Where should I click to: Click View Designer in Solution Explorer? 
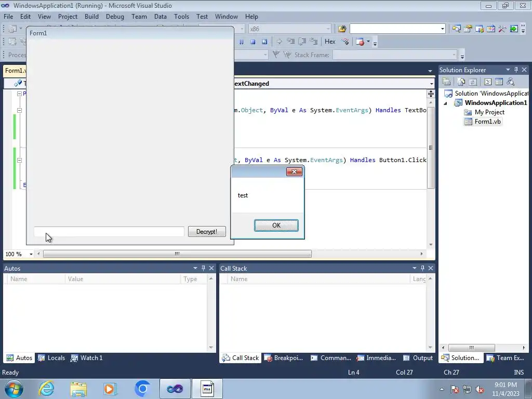point(499,82)
